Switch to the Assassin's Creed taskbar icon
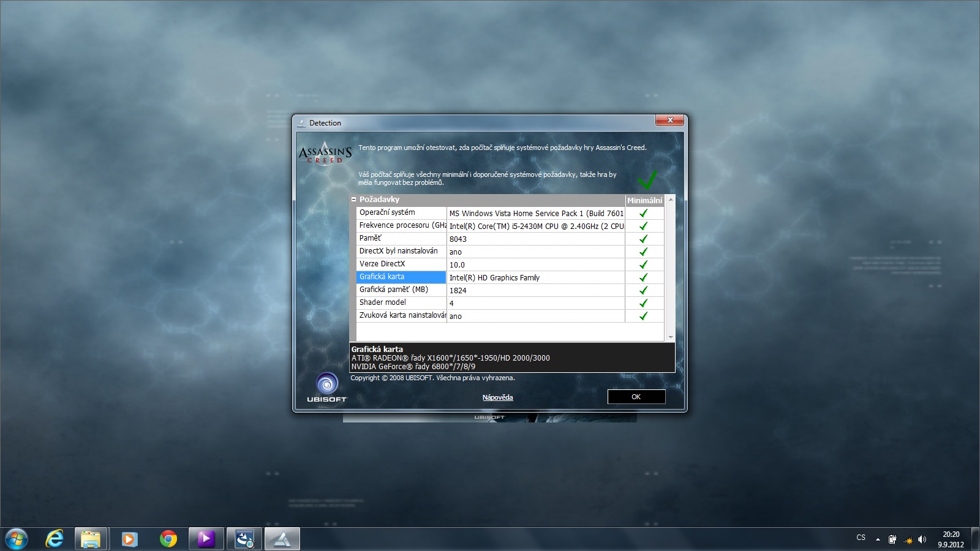 tap(282, 539)
